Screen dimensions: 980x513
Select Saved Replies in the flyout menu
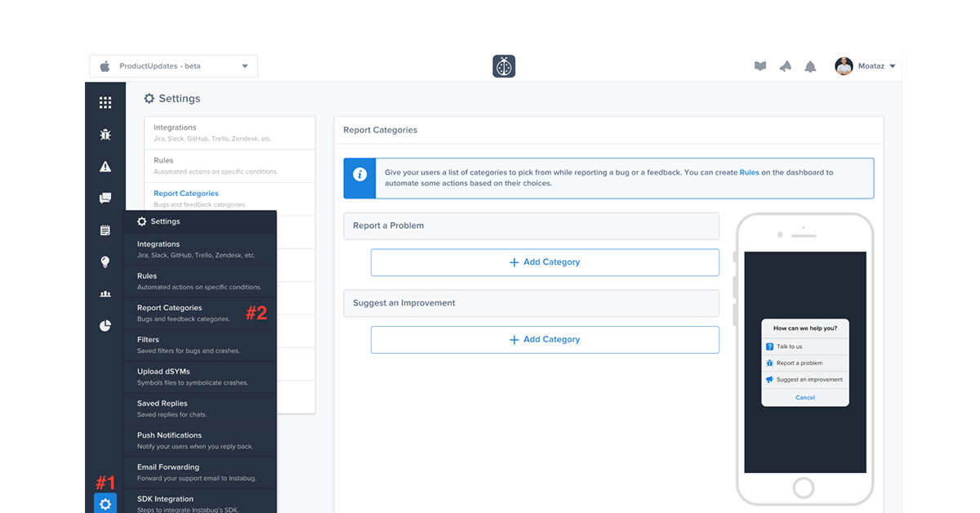coord(201,408)
